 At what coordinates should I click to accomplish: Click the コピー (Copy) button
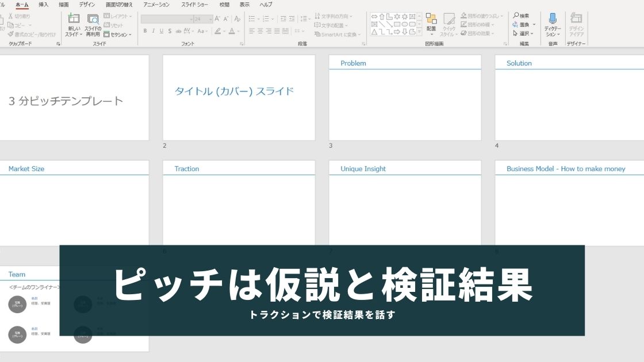click(x=20, y=25)
